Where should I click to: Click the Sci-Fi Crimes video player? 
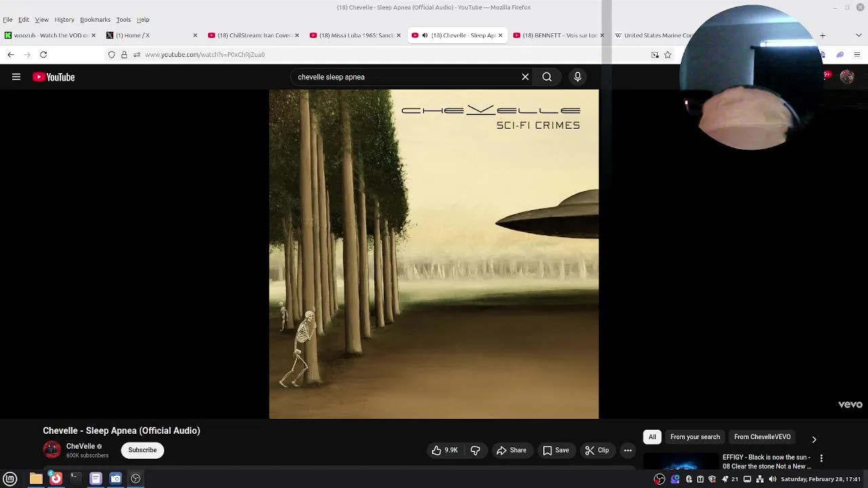[434, 254]
